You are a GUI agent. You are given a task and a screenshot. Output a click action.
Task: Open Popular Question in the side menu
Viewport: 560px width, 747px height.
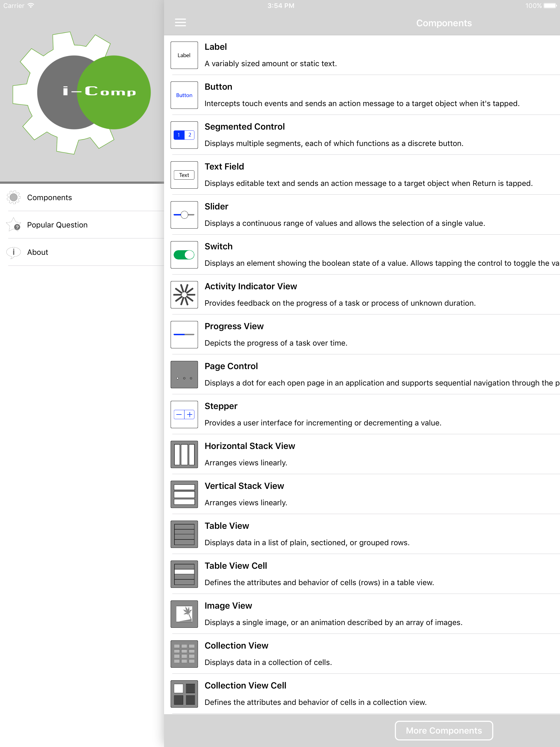57,225
